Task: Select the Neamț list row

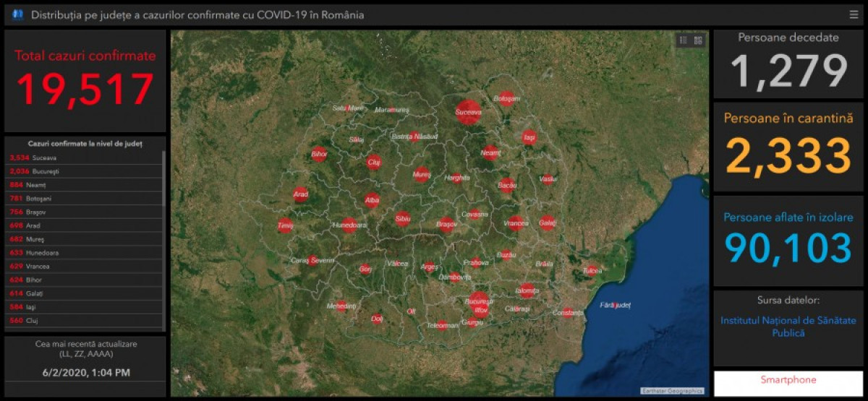Action: coord(83,185)
